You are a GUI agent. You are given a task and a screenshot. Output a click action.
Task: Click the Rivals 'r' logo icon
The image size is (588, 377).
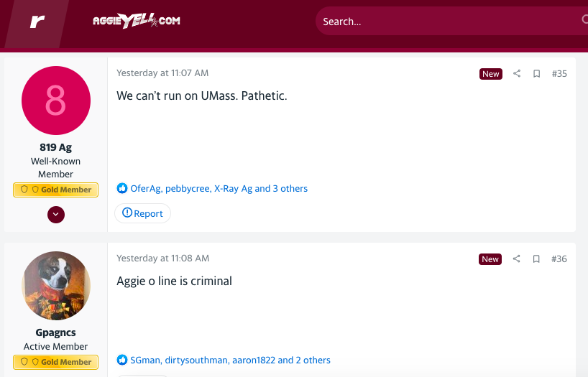coord(37,22)
